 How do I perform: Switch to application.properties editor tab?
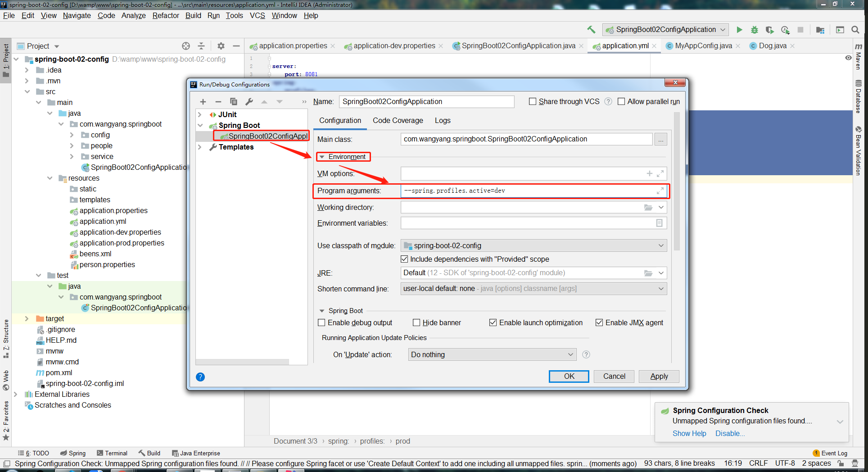293,46
